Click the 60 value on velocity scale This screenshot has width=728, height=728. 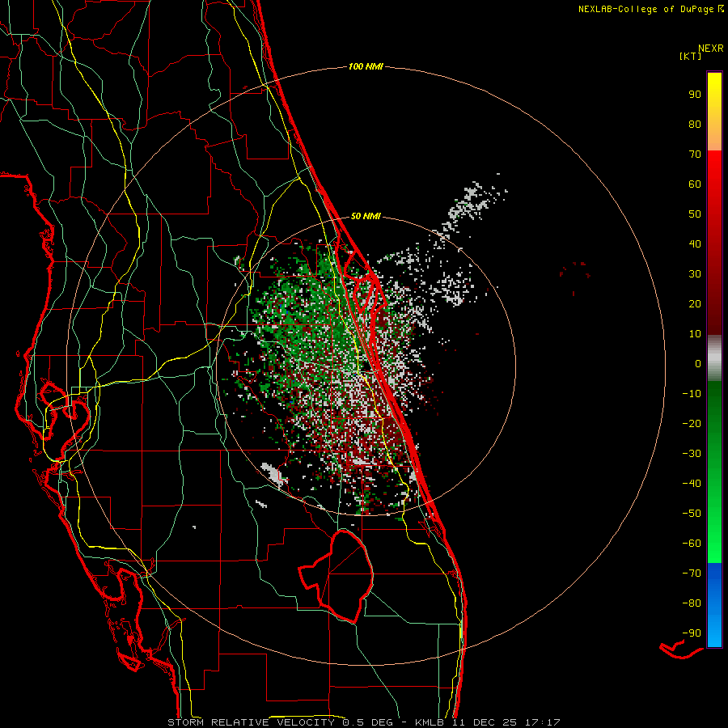click(x=695, y=184)
